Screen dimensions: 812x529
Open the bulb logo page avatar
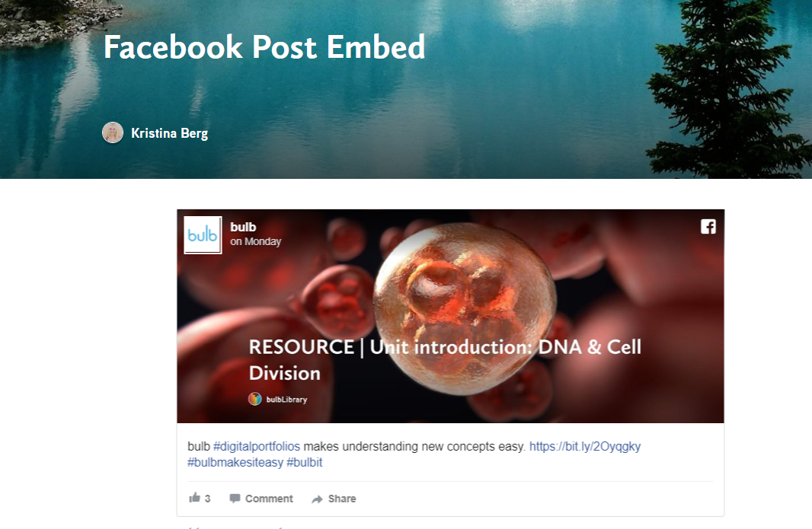pos(203,235)
